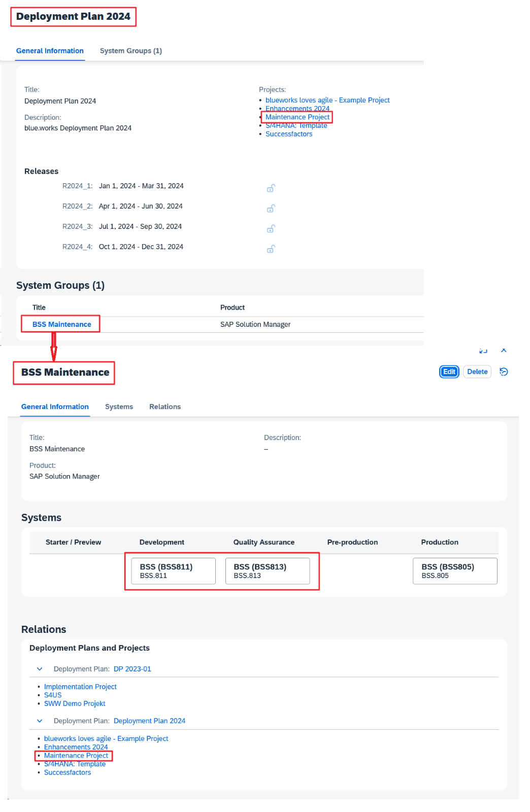Open the Successfactors link under Projects
Image resolution: width=530 pixels, height=812 pixels.
pyautogui.click(x=288, y=134)
